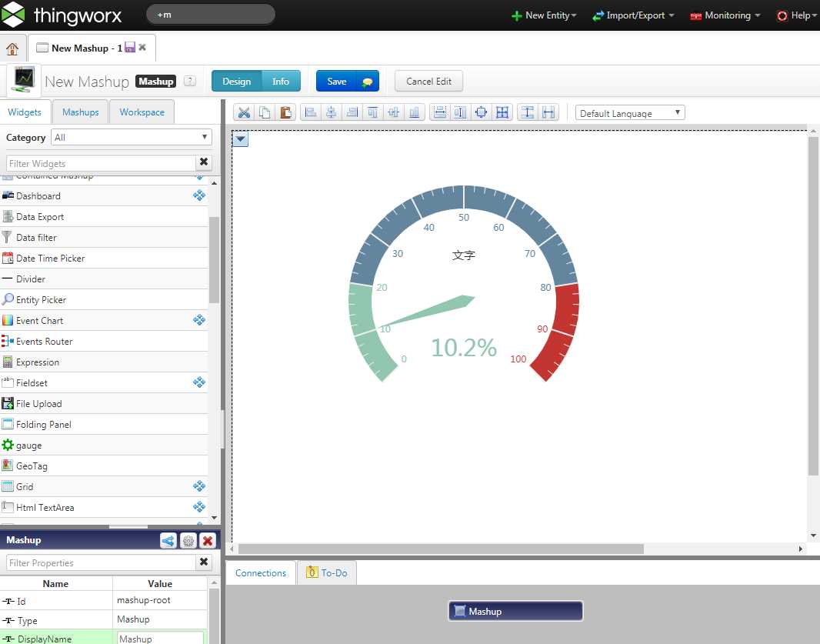
Task: Select the Folding Panel widget
Action: [x=104, y=424]
